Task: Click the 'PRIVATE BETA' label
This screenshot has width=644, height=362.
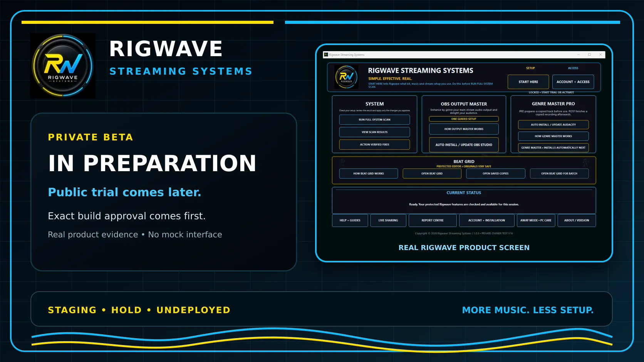Action: (91, 137)
